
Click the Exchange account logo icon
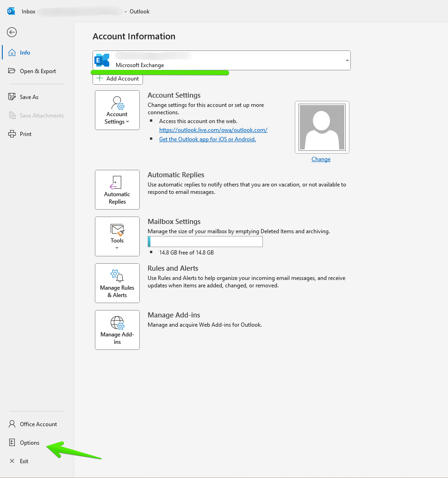point(102,60)
